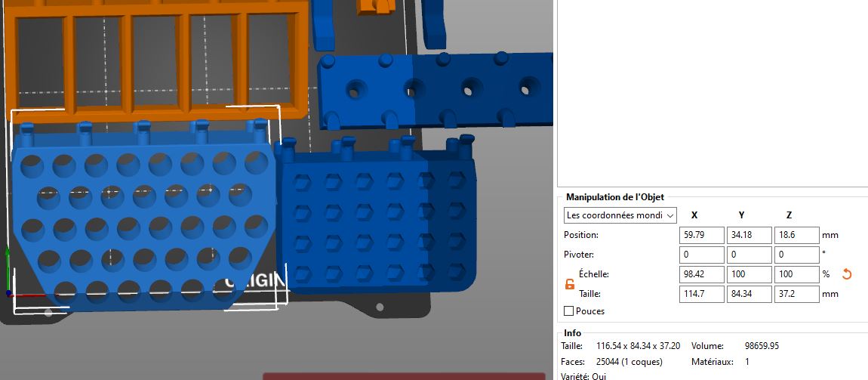Click the Manipulation de l'Objet heading
The image size is (868, 380).
(615, 197)
